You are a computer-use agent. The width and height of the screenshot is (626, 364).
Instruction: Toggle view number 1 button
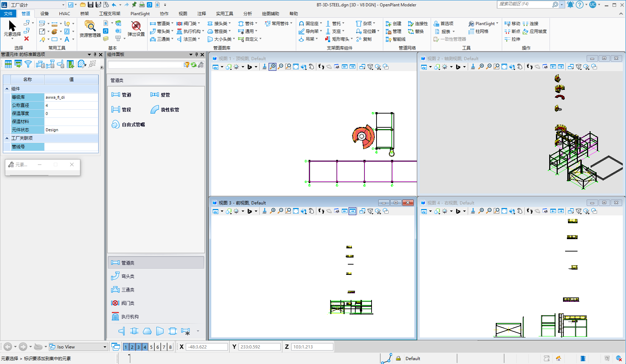coord(126,347)
